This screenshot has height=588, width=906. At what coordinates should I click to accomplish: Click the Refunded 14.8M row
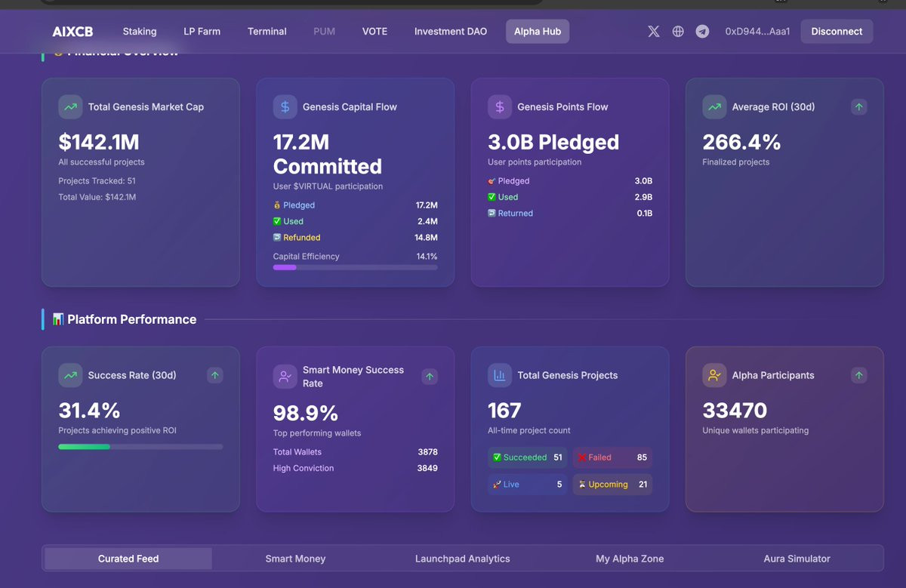coord(356,237)
